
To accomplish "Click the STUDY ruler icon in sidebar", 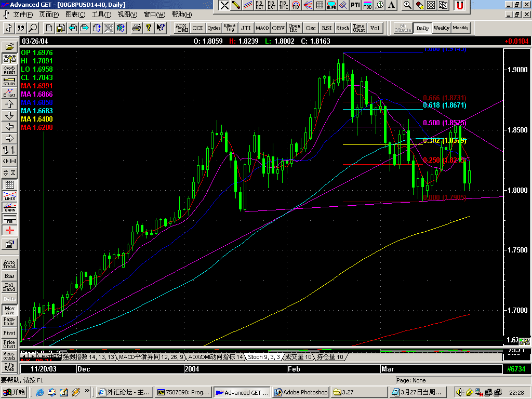I will pos(9,82).
